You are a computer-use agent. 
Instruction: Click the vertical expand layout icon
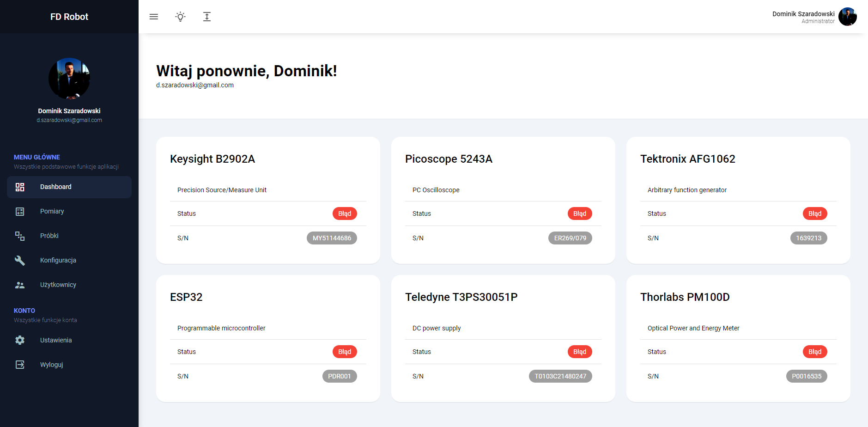pyautogui.click(x=207, y=17)
